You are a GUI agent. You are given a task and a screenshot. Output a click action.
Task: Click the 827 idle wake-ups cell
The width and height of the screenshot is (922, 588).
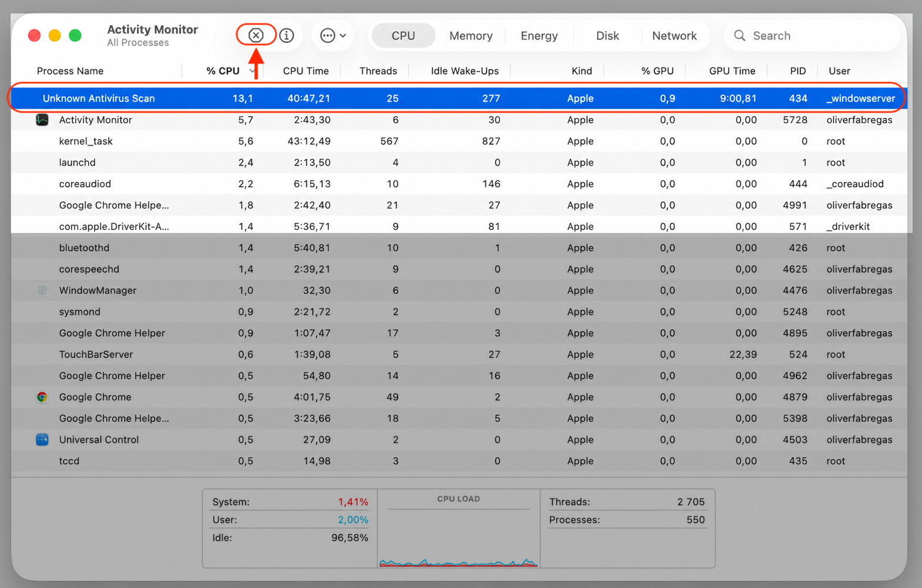point(491,141)
